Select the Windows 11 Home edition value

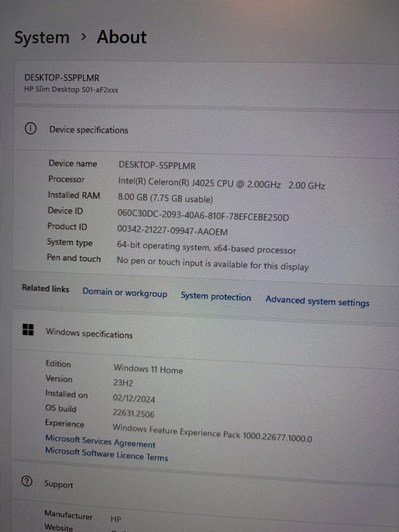tap(148, 369)
